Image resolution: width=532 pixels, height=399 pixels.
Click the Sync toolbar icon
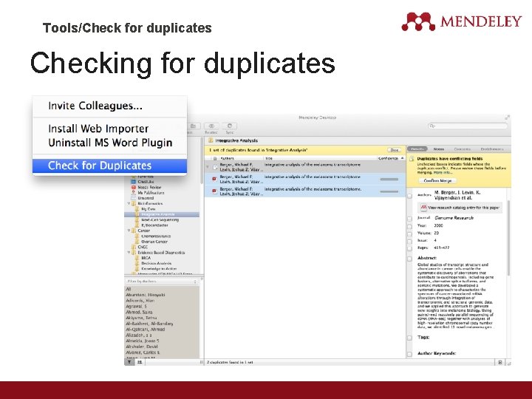pyautogui.click(x=230, y=126)
